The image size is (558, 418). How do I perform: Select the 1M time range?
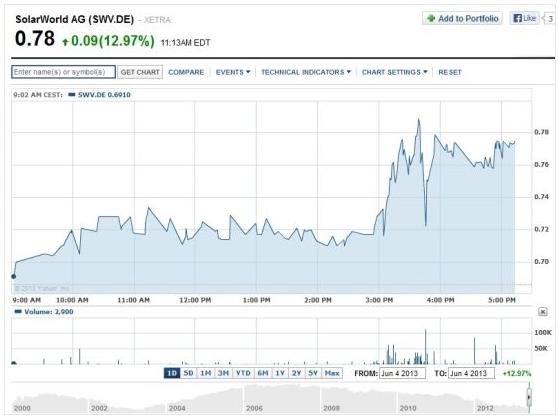coord(206,373)
